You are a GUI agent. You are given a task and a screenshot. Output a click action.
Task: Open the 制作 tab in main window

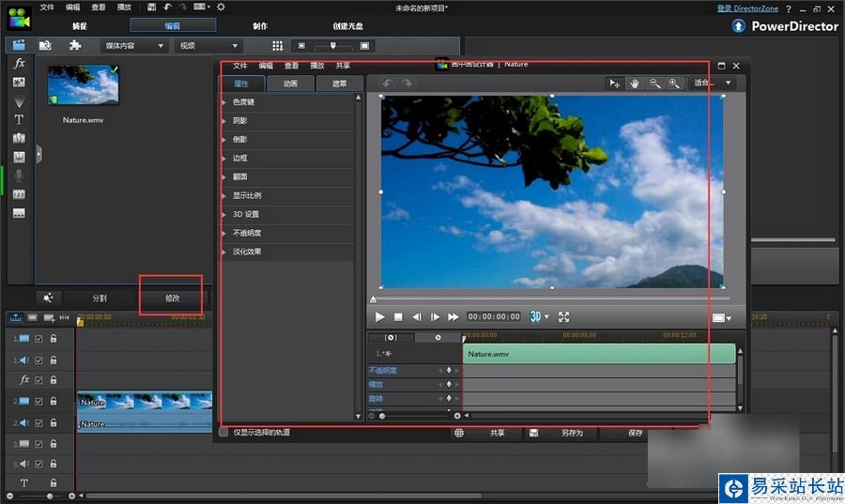coord(259,25)
